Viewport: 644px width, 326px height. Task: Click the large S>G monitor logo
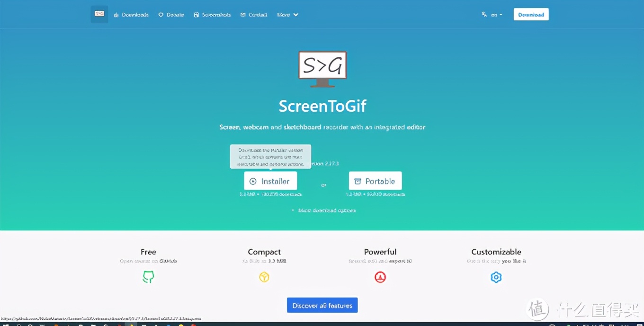tap(322, 69)
